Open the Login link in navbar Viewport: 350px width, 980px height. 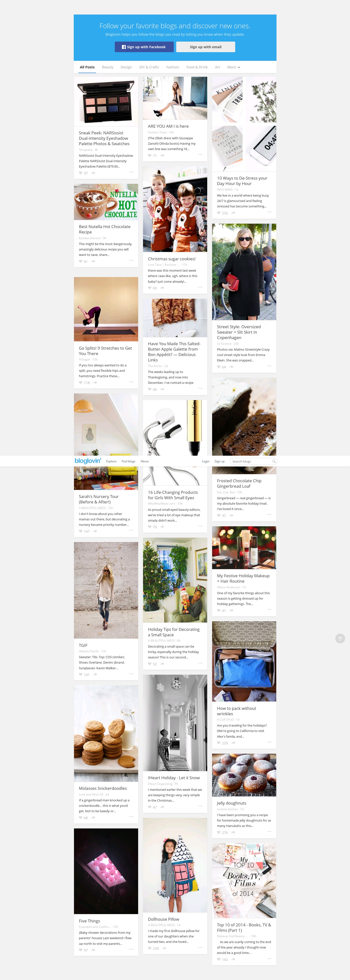coord(205,461)
